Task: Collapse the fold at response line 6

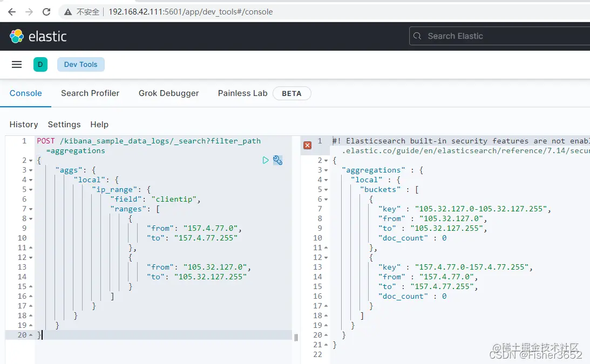Action: click(x=326, y=200)
